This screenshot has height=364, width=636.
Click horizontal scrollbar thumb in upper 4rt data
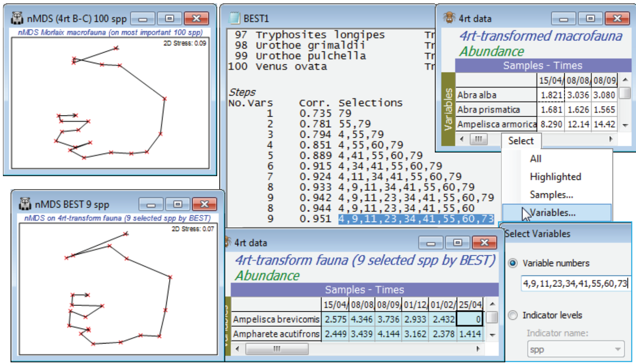point(478,139)
